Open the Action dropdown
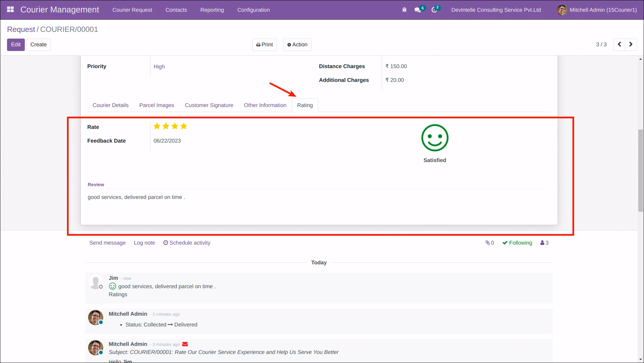 (x=297, y=45)
